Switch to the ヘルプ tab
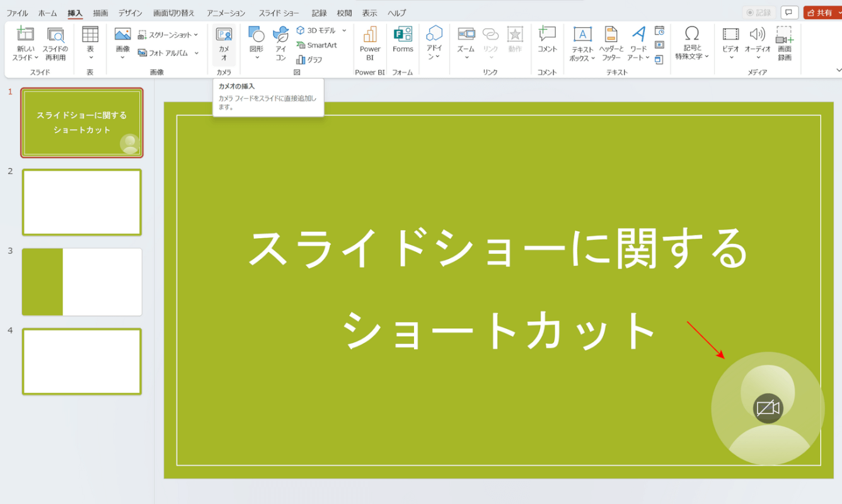 tap(397, 13)
